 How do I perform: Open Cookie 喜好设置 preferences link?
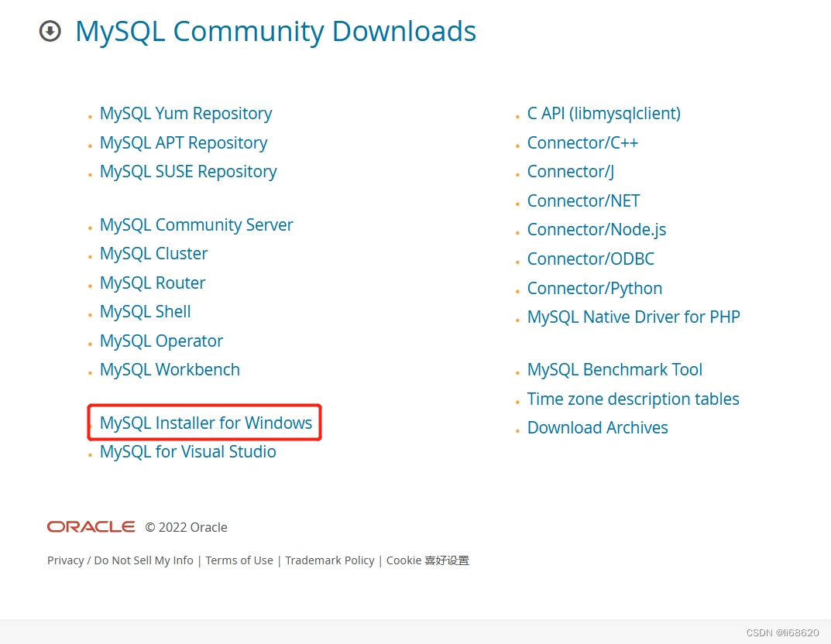point(428,560)
